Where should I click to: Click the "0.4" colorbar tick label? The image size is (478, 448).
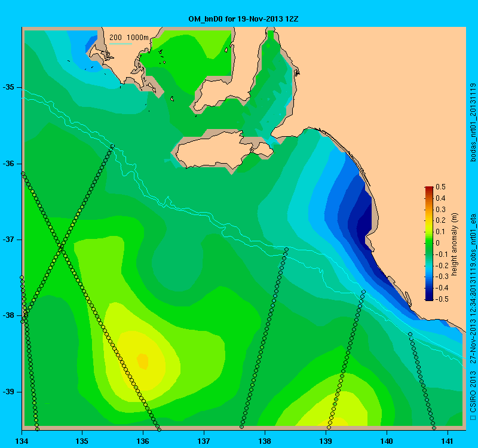click(x=440, y=198)
